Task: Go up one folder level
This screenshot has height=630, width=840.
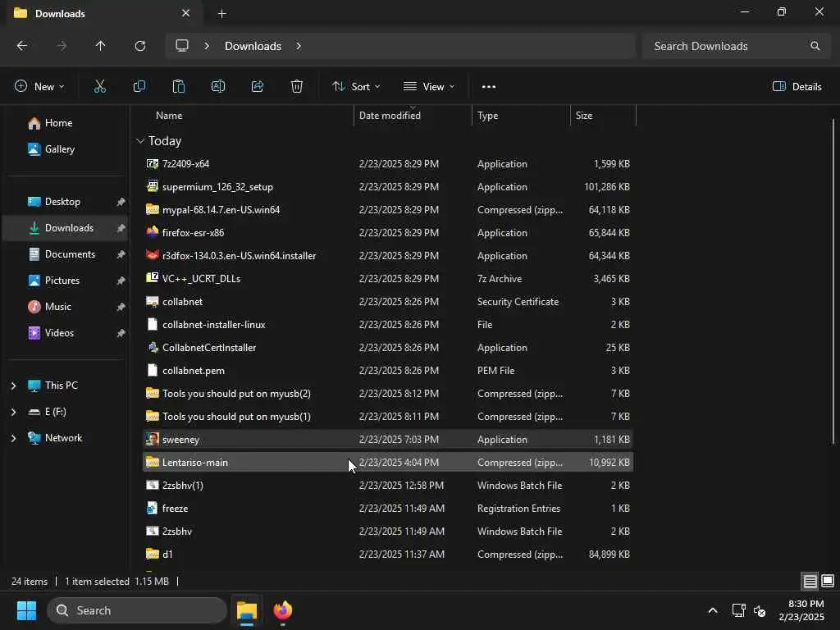Action: tap(100, 46)
